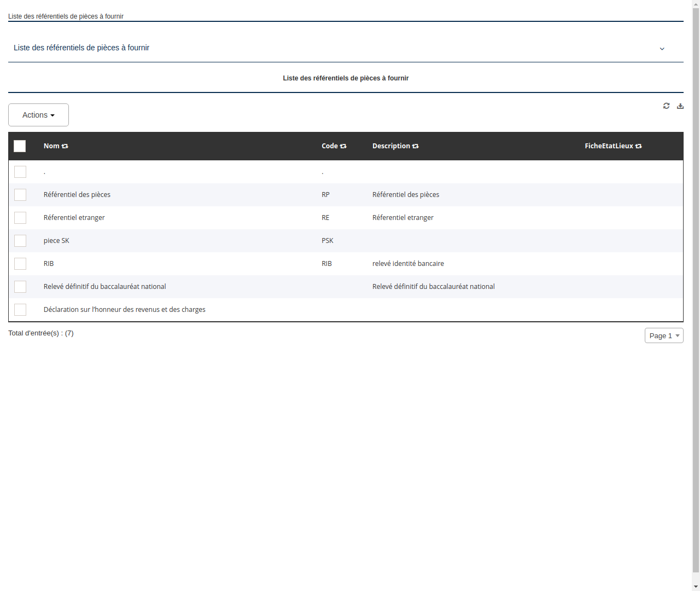
Task: Select all rows with the header checkbox
Action: [x=20, y=146]
